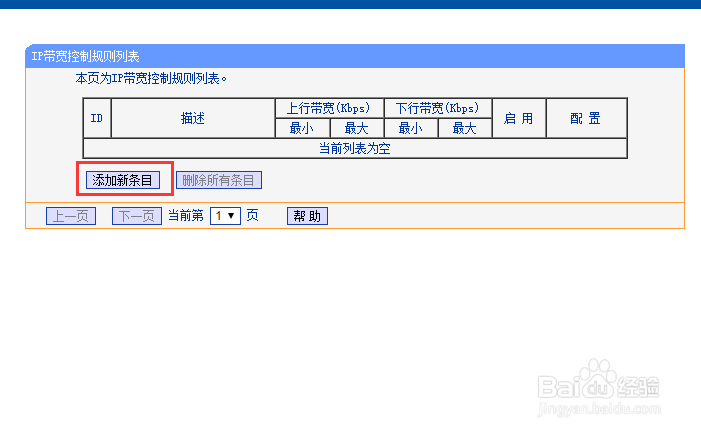
Task: Click the 当前第 page label
Action: (186, 216)
